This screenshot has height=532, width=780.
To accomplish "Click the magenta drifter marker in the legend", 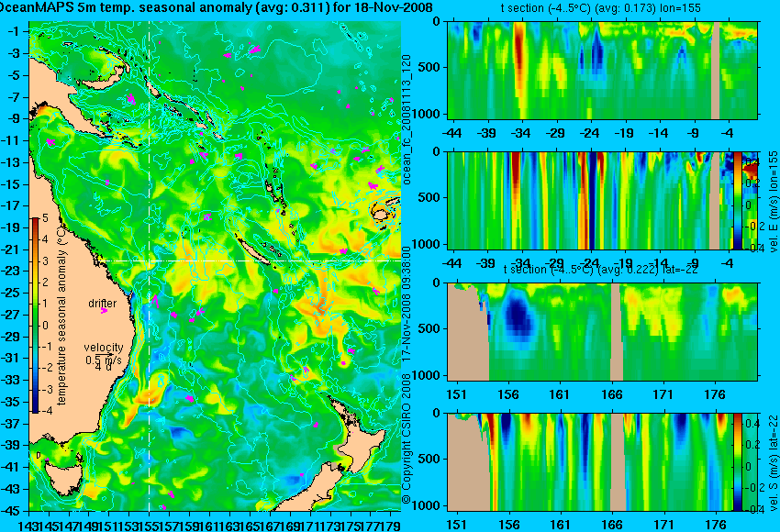I will pos(104,311).
